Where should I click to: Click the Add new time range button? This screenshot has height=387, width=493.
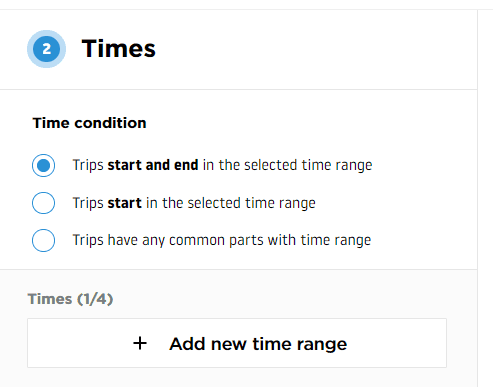click(x=237, y=343)
